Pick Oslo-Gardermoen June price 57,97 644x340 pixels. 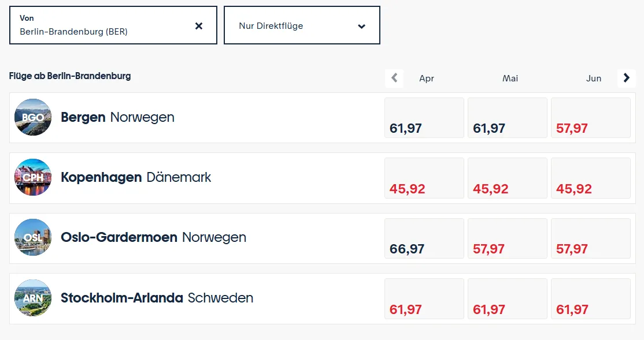click(590, 238)
